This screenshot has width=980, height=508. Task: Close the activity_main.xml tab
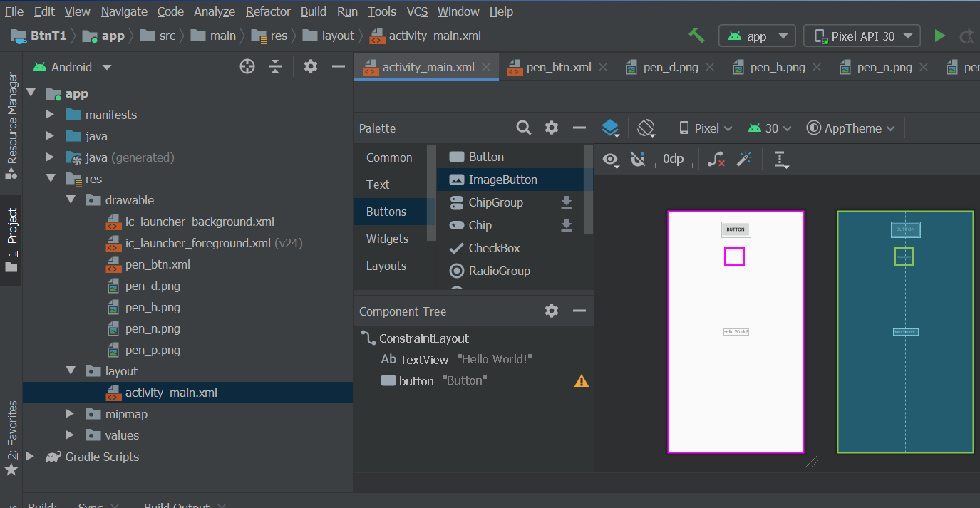(x=486, y=67)
